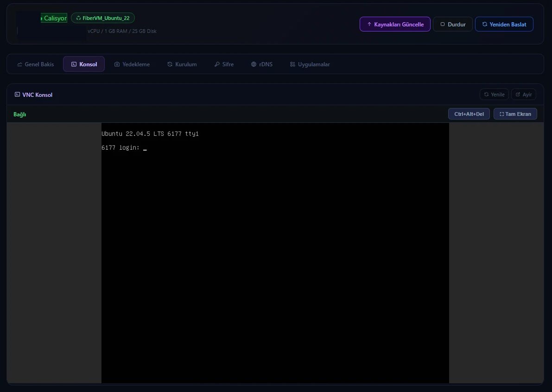This screenshot has height=392, width=552.
Task: Click the camera icon on the Yedekleme tab
Action: (x=117, y=64)
